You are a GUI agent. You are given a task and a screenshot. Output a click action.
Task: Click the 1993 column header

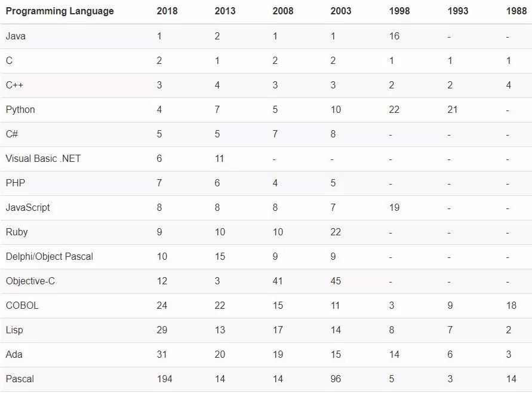click(458, 11)
